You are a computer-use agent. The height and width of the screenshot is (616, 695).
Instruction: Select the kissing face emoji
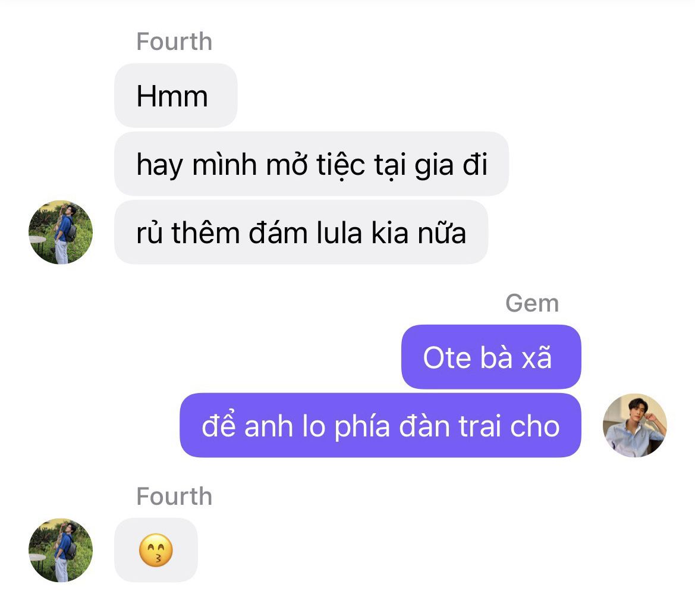(156, 551)
